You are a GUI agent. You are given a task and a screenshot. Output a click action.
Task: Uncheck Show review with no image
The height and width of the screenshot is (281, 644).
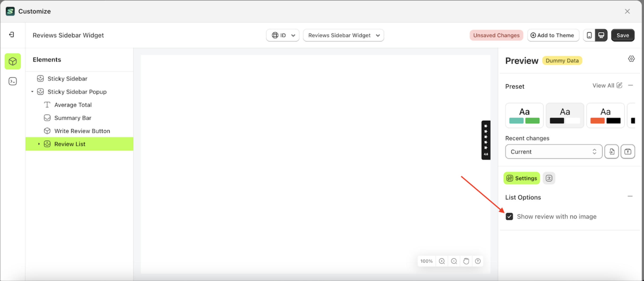tap(509, 216)
